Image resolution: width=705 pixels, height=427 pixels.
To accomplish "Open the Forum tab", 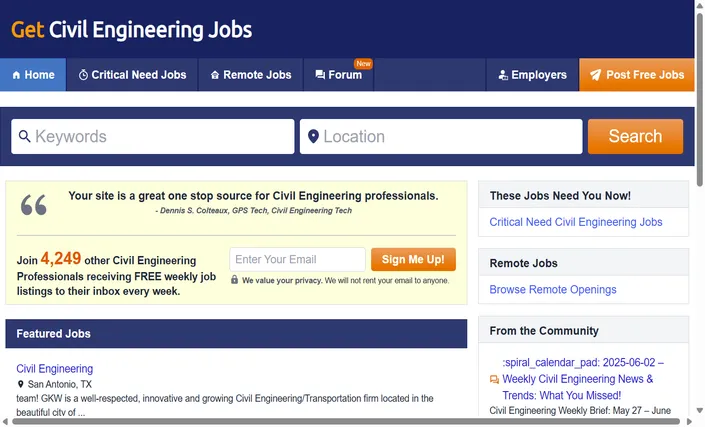I will coord(339,75).
